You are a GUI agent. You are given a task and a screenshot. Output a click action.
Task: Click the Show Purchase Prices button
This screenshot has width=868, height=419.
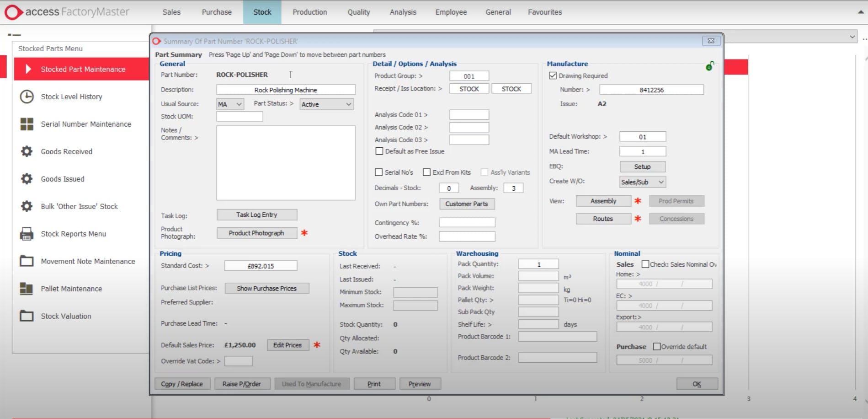pyautogui.click(x=267, y=288)
